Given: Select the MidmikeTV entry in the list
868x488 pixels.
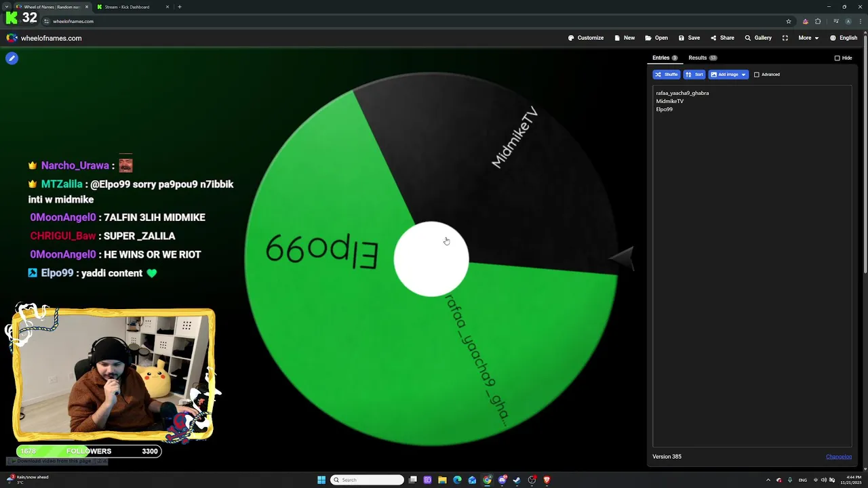Looking at the screenshot, I should pyautogui.click(x=669, y=101).
